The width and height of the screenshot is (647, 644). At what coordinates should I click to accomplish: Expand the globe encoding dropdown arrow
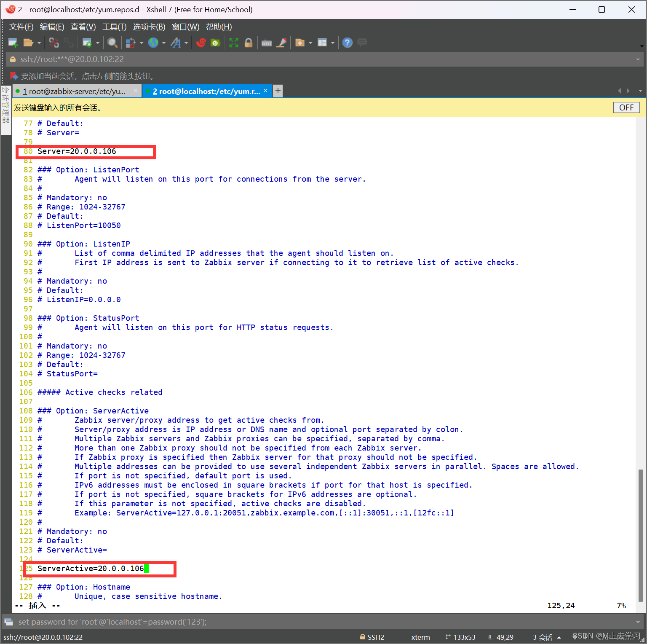[164, 43]
